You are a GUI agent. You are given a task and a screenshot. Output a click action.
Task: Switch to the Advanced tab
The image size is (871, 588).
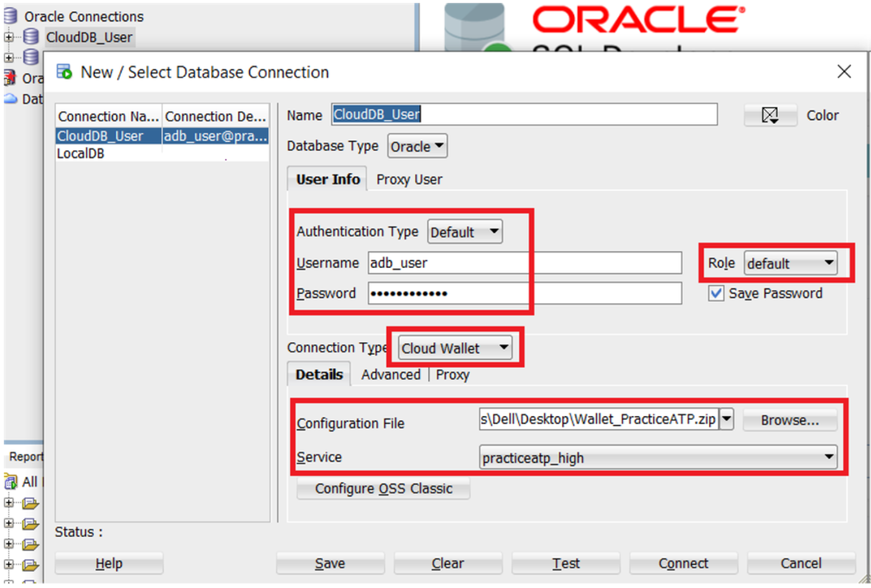click(391, 375)
